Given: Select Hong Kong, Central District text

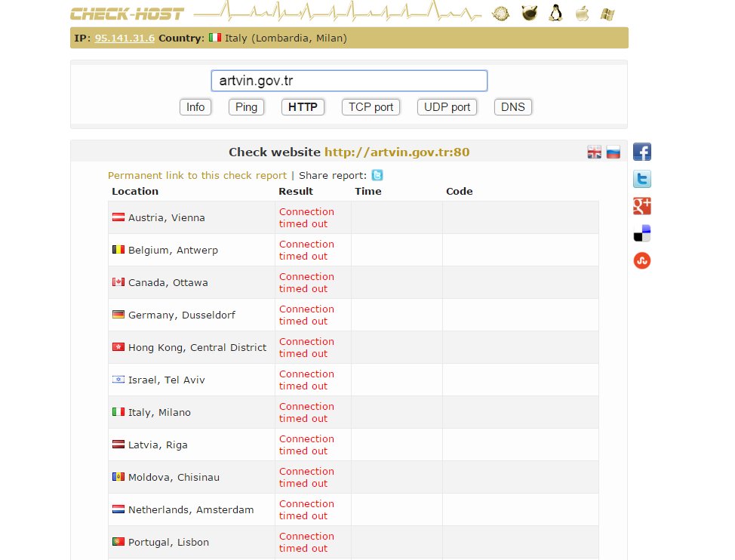Looking at the screenshot, I should coord(198,347).
